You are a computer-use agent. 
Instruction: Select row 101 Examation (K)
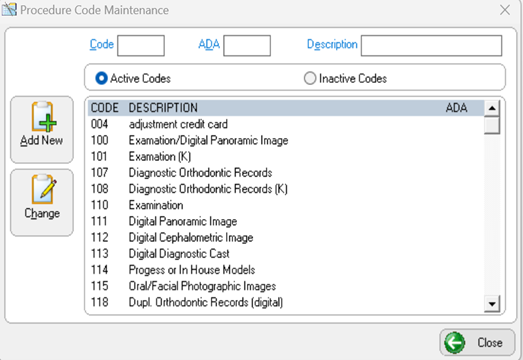286,156
